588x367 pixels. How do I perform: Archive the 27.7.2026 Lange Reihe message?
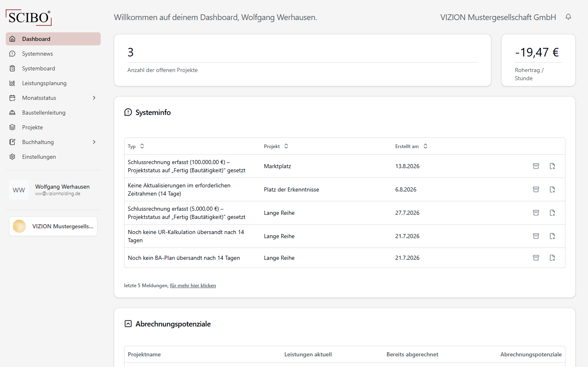(536, 213)
